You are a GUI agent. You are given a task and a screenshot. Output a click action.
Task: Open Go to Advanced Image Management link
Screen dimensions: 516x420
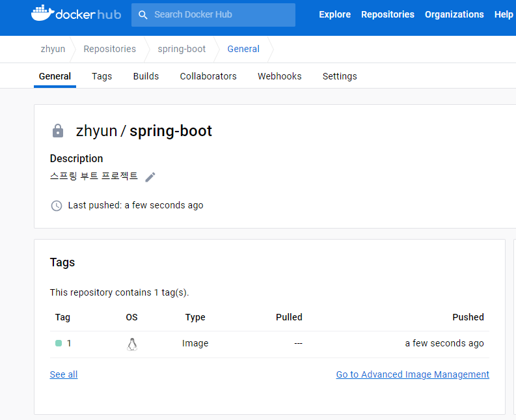(x=413, y=374)
